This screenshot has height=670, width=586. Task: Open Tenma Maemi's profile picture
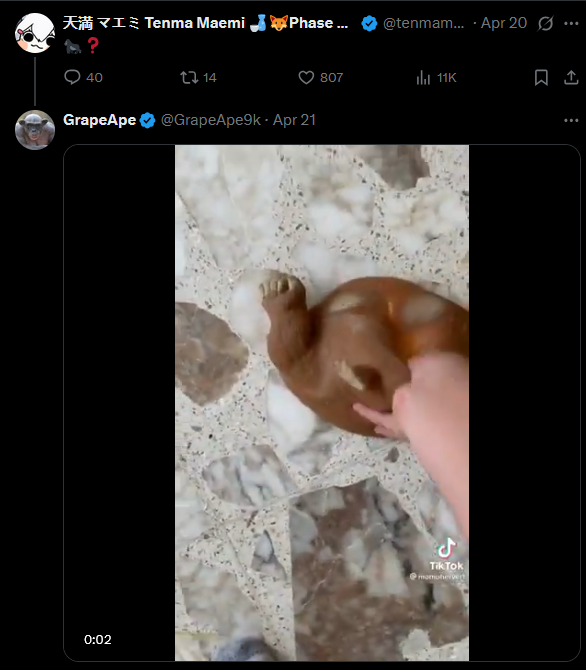pyautogui.click(x=35, y=33)
